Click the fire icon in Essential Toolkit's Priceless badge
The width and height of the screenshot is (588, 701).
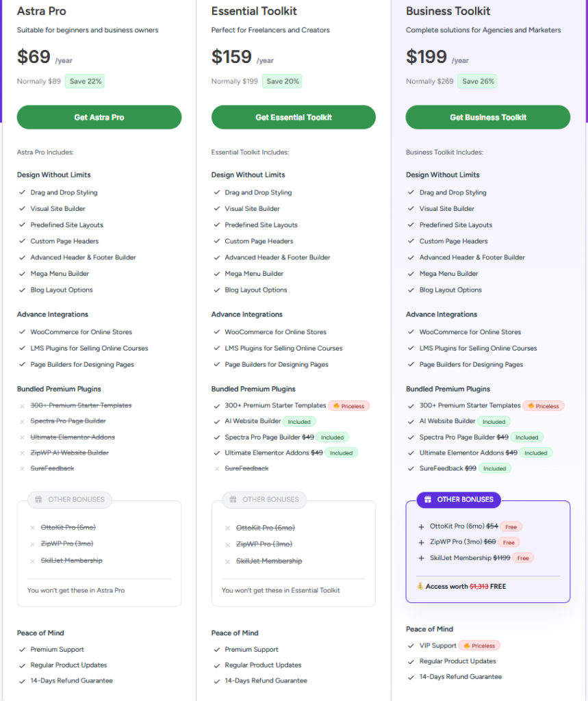click(335, 406)
